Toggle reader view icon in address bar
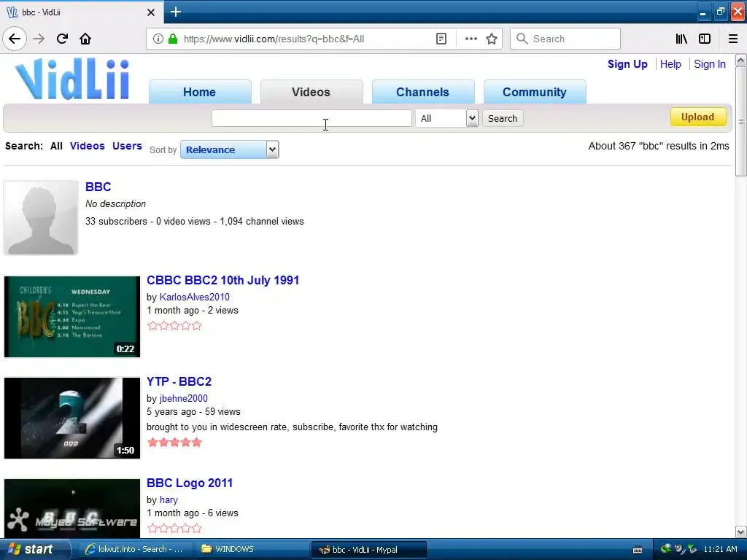Viewport: 747px width, 560px height. 441,39
